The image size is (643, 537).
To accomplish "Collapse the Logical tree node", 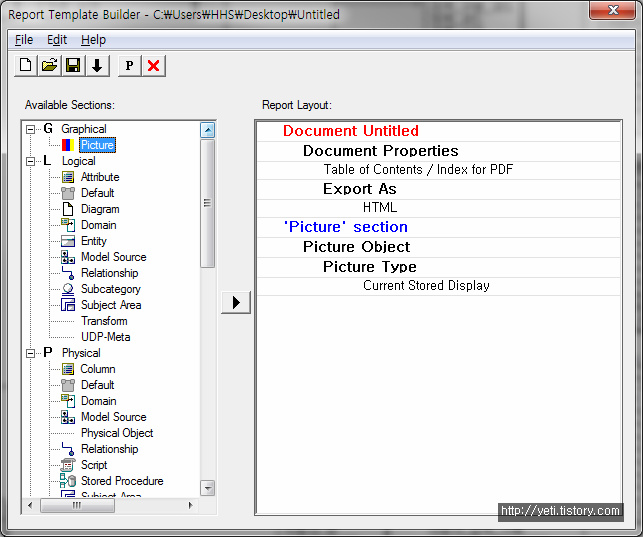I will point(31,161).
